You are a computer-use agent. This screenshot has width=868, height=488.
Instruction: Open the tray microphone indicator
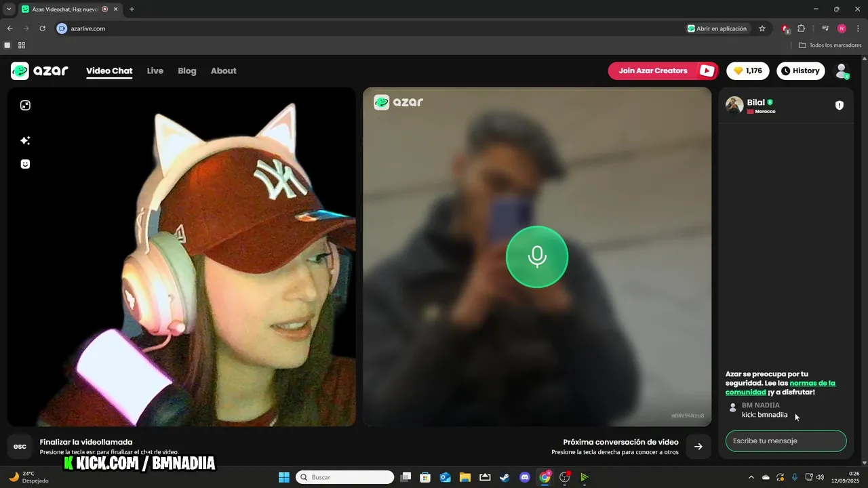click(795, 477)
